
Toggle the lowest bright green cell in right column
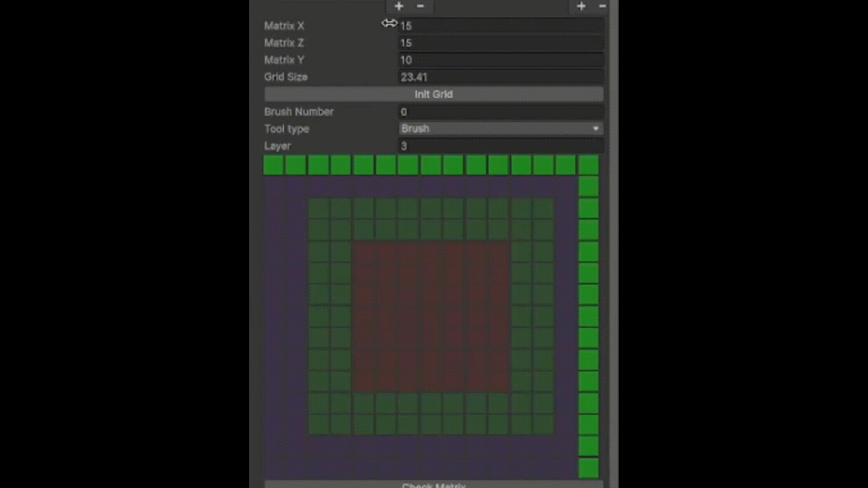(x=589, y=468)
